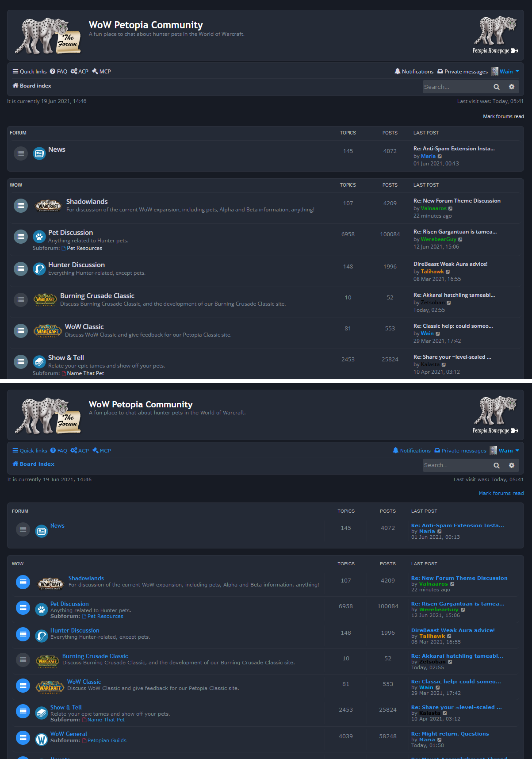Screen dimensions: 532x759
Task: Click Mark forums read in upper page
Action: [x=503, y=117]
